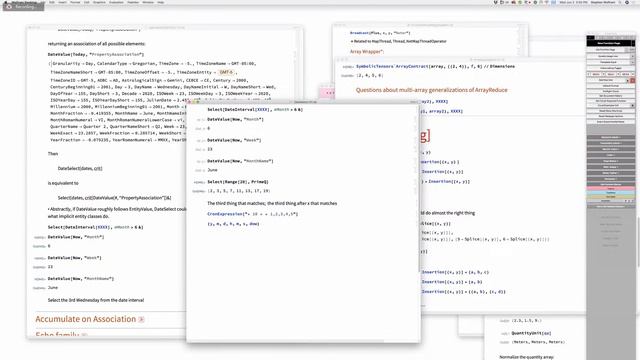This screenshot has height=360, width=640.
Task: Click DateValue[Now, "Week"] in front notebook
Action: [x=234, y=140]
